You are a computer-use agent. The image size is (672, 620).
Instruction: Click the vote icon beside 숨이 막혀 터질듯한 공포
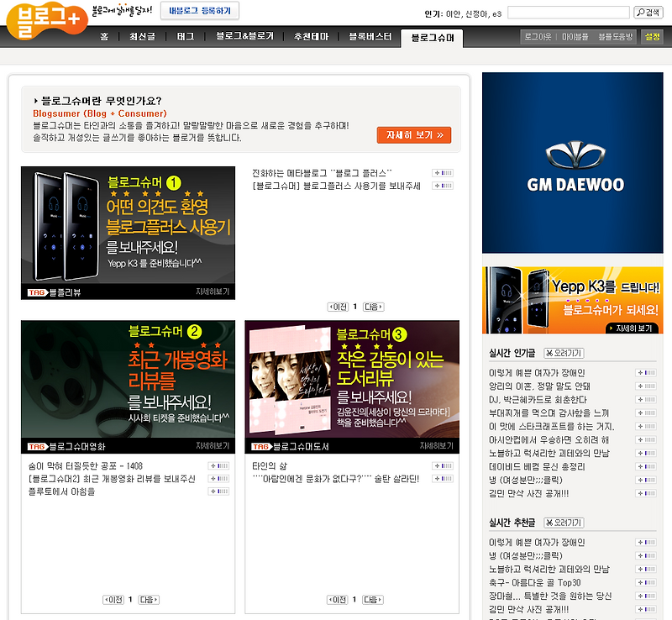(219, 466)
